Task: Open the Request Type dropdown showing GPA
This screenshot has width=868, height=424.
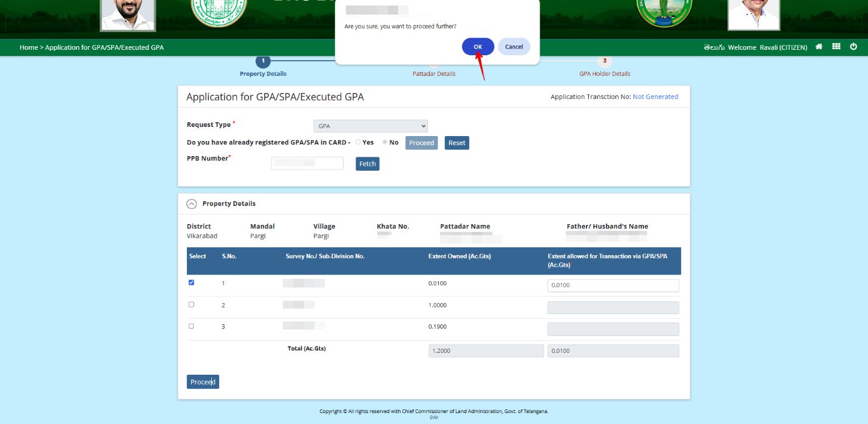Action: tap(370, 126)
